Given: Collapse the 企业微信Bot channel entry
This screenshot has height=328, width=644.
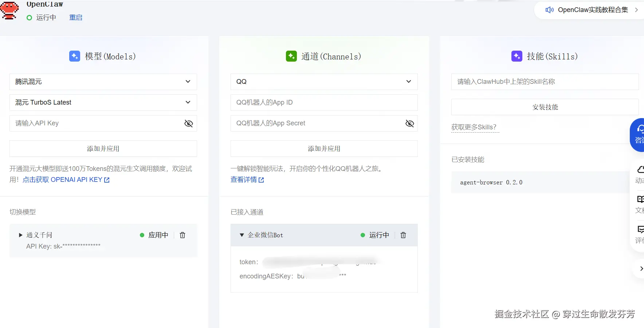Looking at the screenshot, I should click(241, 235).
